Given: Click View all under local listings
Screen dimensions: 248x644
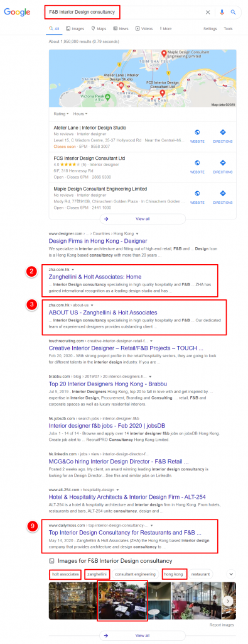Looking at the screenshot, I should point(143,219).
